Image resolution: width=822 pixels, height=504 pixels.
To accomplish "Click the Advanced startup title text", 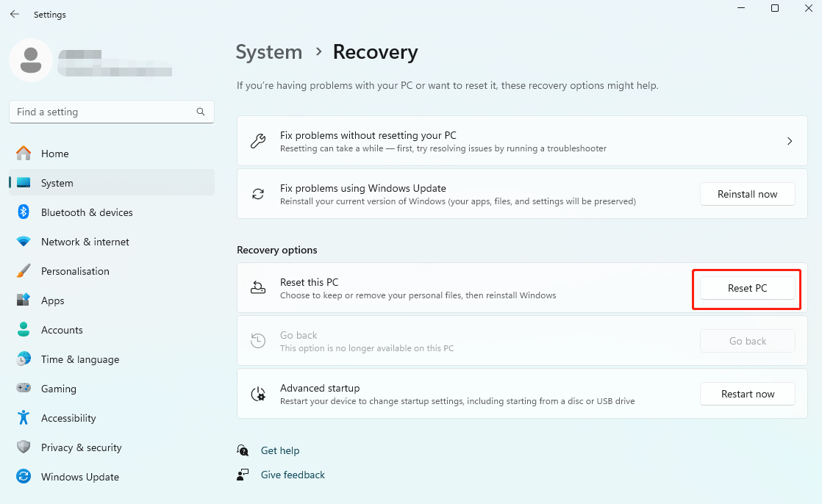I will [320, 388].
